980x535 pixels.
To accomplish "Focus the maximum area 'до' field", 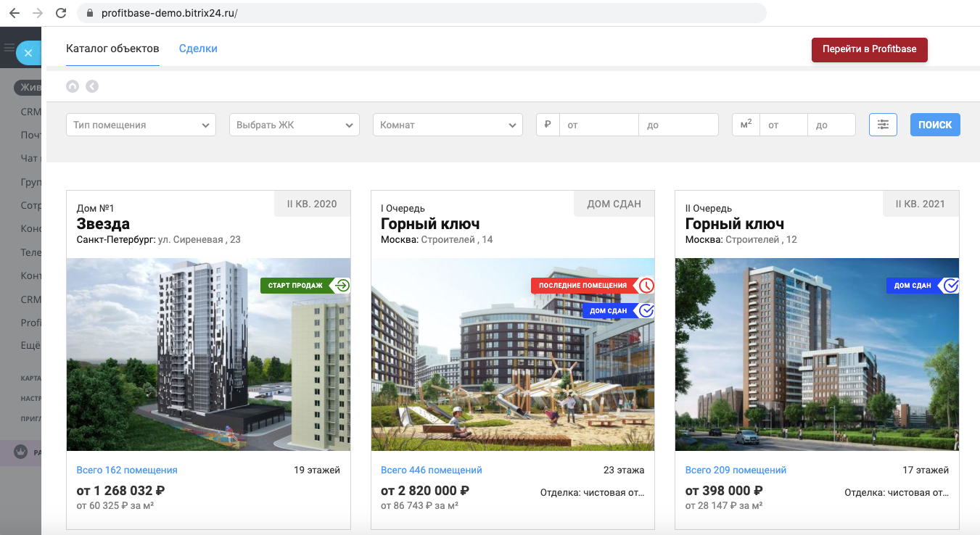I will [x=831, y=125].
